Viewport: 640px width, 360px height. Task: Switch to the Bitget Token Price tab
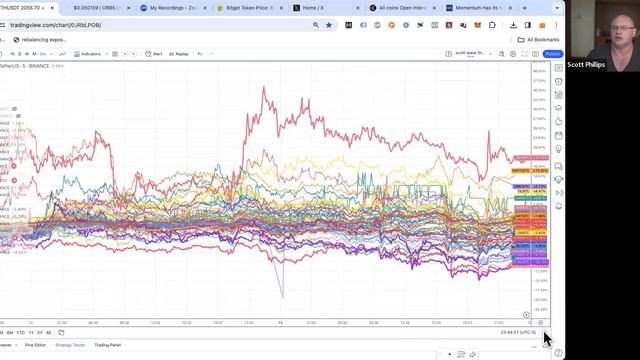(249, 8)
